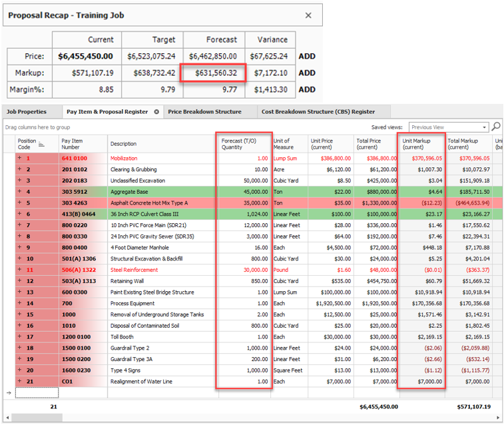Viewport: 504px width, 425px height.
Task: Click the Position Code sort icon
Action: tap(42, 144)
